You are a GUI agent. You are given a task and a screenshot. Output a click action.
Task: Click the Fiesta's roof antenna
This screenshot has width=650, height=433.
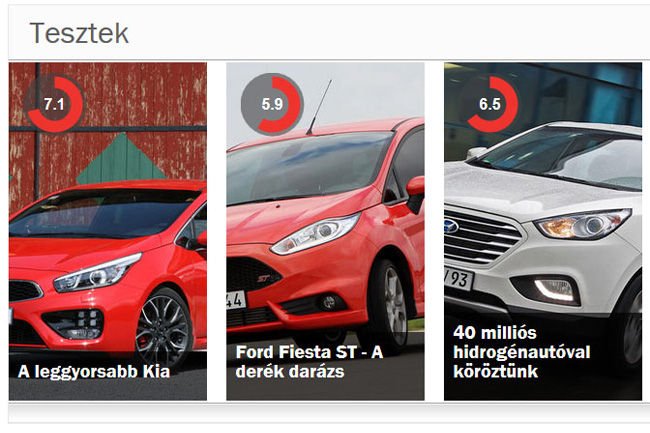(x=319, y=107)
